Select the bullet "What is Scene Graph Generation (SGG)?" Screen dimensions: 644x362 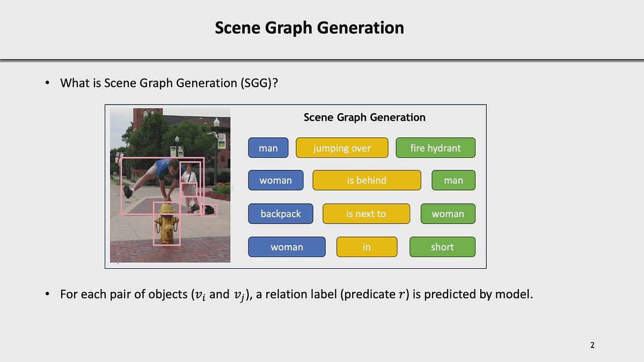169,83
